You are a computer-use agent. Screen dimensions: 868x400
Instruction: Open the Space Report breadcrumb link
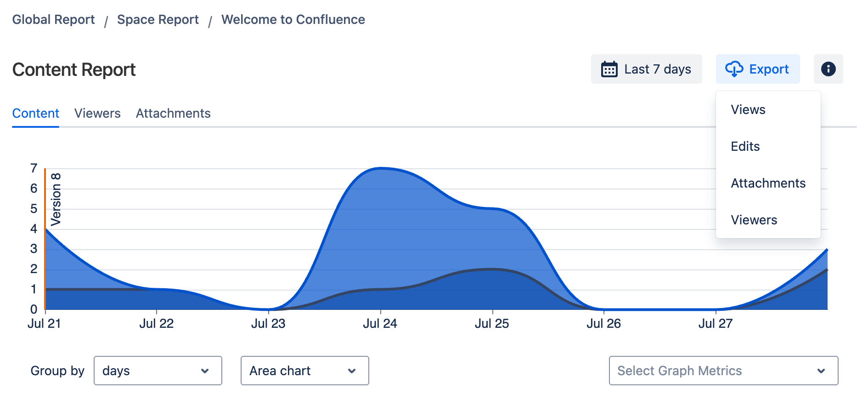[158, 20]
